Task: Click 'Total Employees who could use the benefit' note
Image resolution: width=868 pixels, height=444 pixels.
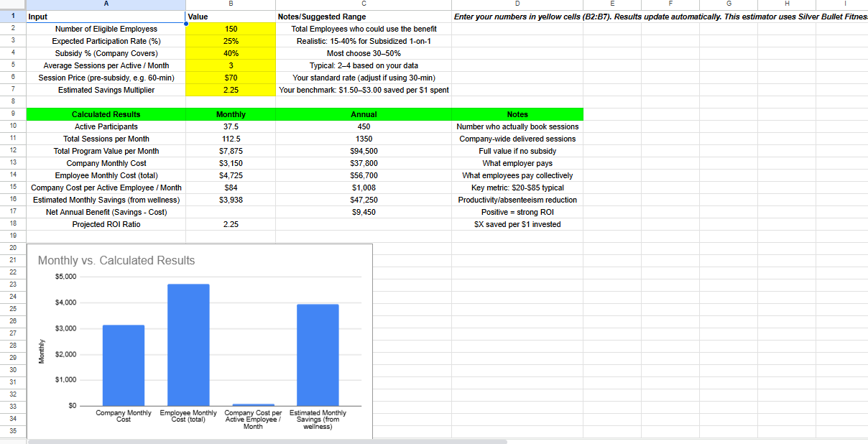Action: click(x=364, y=29)
